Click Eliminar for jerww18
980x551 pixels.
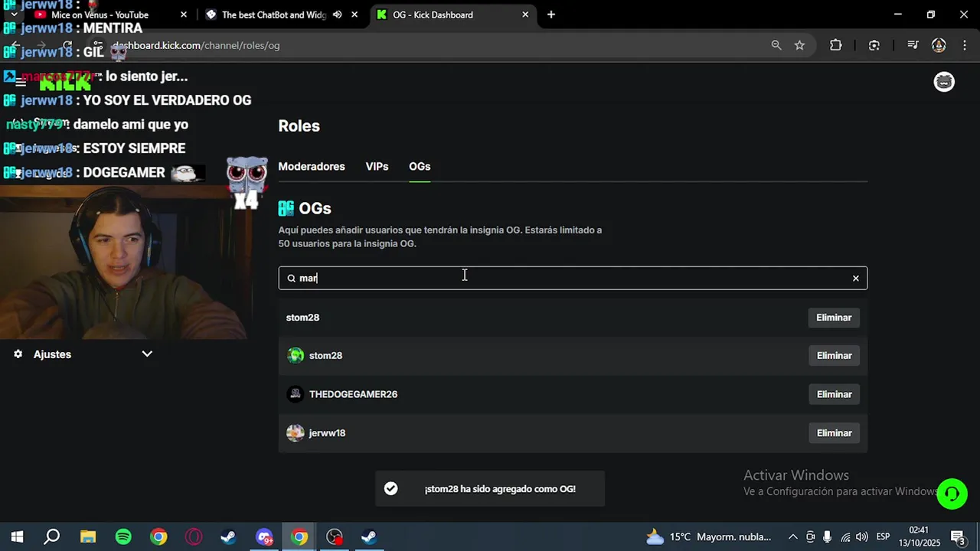[834, 433]
